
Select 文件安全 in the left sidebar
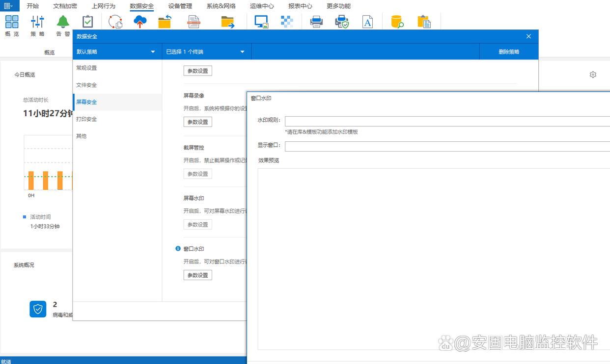coord(86,85)
